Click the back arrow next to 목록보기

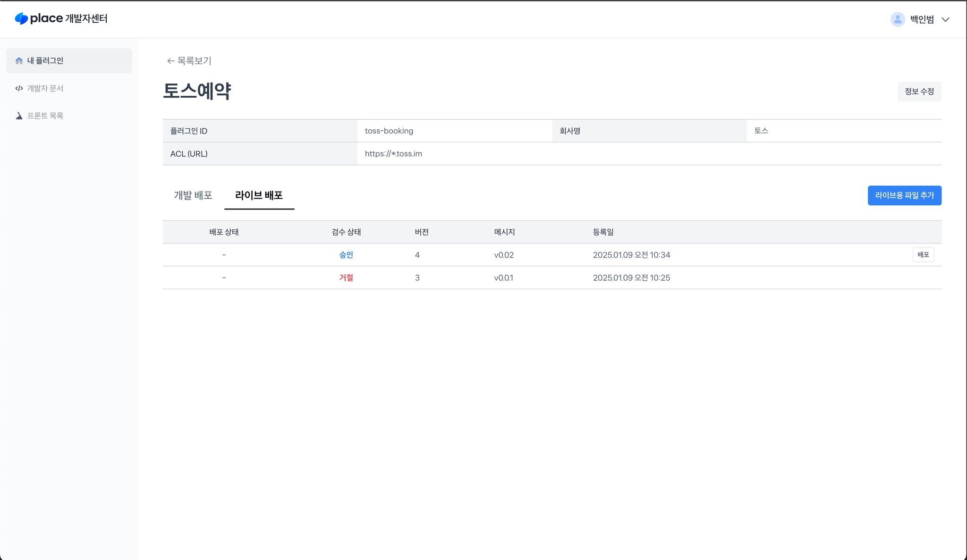(170, 61)
